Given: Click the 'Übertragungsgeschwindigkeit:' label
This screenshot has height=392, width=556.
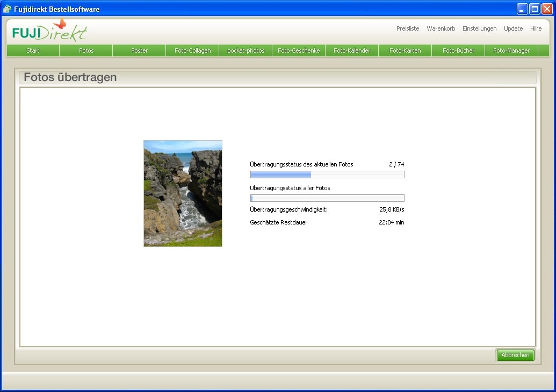Looking at the screenshot, I should pyautogui.click(x=288, y=209).
